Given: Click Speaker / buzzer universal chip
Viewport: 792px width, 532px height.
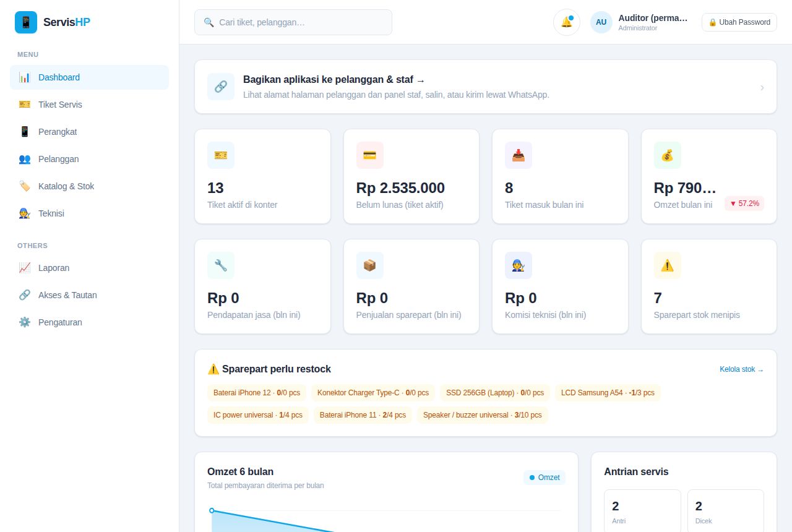Looking at the screenshot, I should click(x=483, y=415).
